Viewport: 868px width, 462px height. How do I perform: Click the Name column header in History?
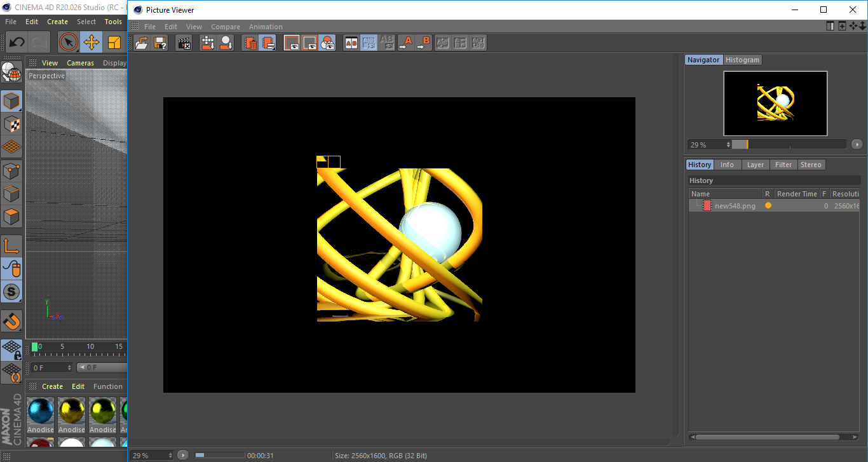click(x=726, y=194)
